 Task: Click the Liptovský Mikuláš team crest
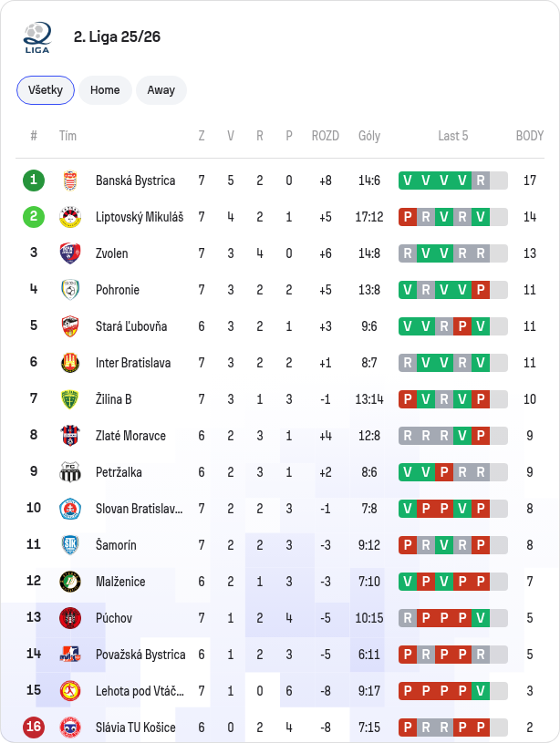point(70,217)
